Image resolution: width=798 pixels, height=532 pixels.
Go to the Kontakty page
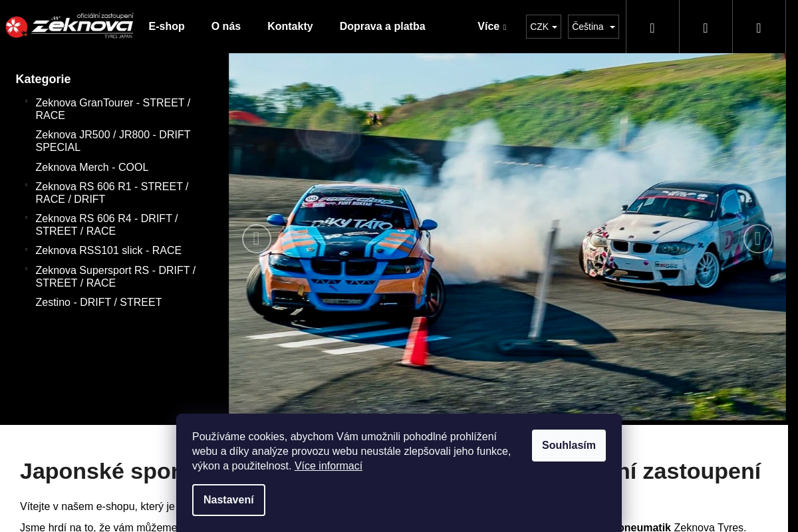[x=290, y=27]
